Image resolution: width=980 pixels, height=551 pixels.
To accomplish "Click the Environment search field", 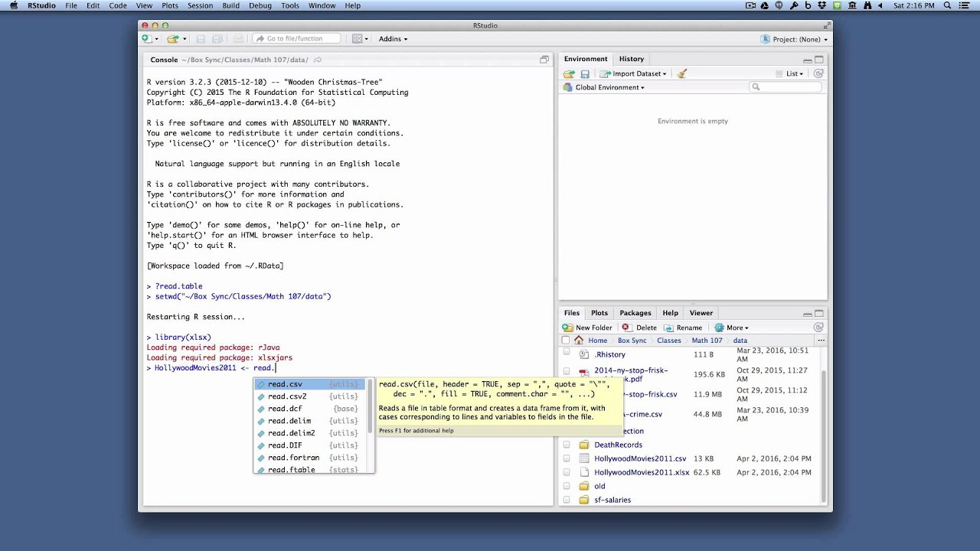I will click(786, 87).
